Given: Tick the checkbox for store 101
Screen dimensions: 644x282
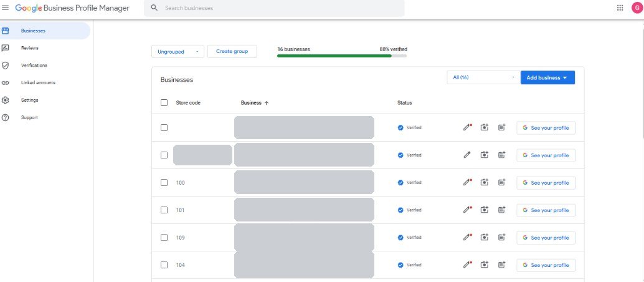Looking at the screenshot, I should [x=164, y=210].
